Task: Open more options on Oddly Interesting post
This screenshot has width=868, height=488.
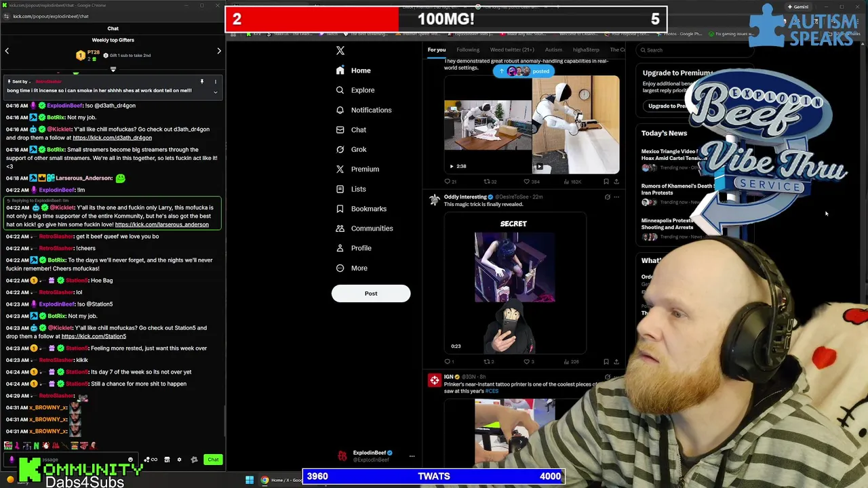Action: click(x=616, y=197)
